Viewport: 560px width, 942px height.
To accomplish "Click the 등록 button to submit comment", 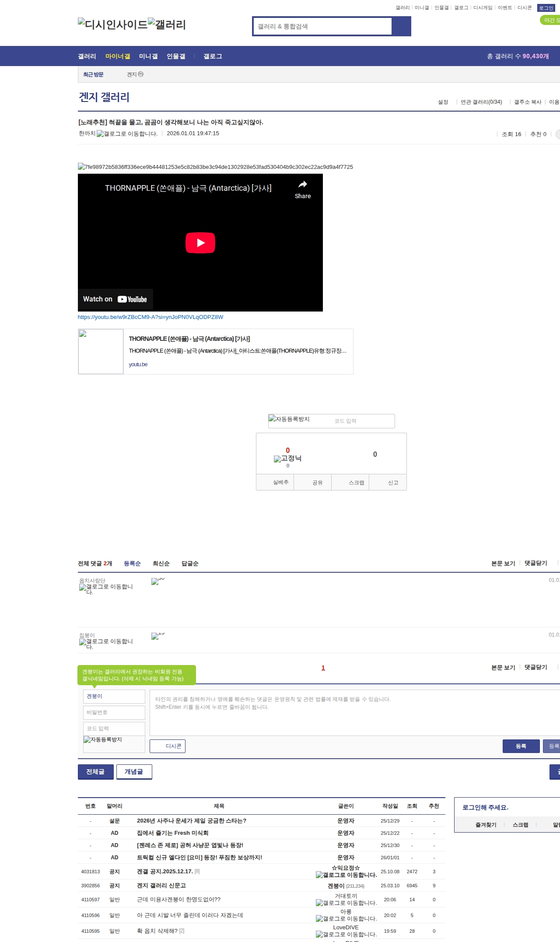I will coord(521,746).
